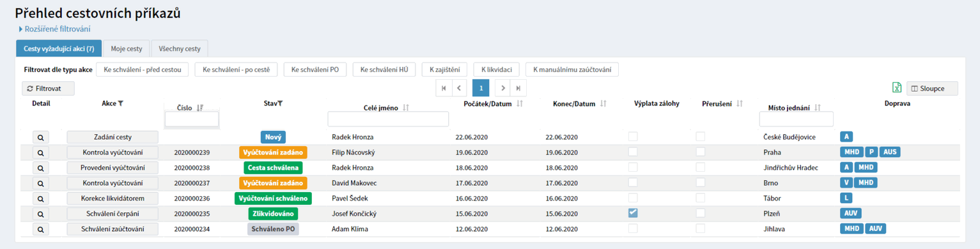
Task: Sort by Místo jednání sort icon
Action: click(x=818, y=108)
